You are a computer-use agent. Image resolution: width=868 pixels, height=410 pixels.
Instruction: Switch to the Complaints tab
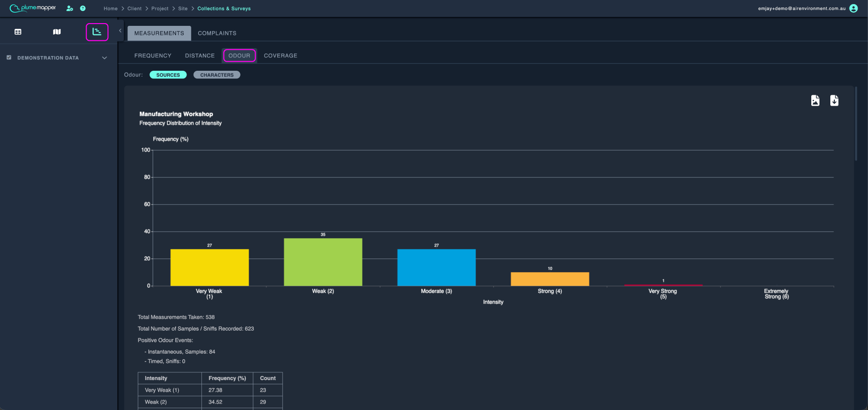pos(217,33)
